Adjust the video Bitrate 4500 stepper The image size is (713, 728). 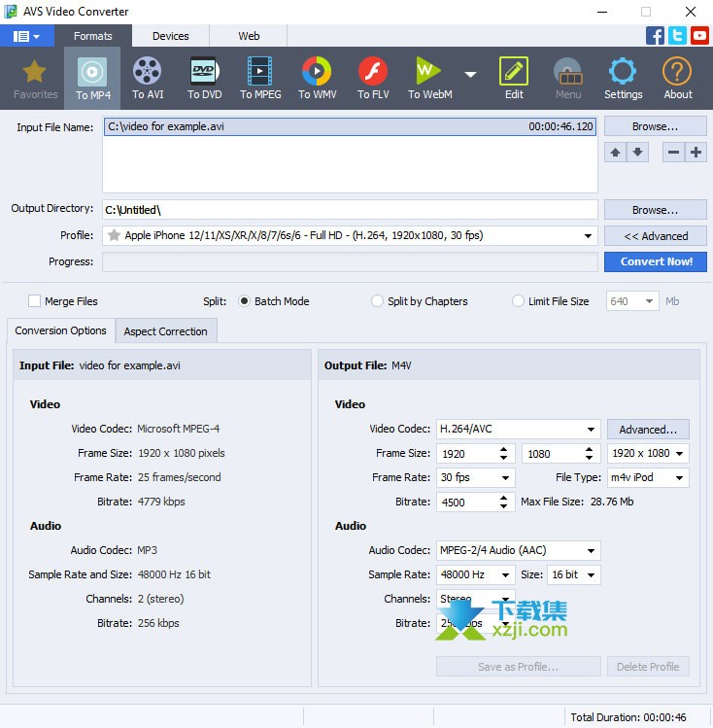(x=503, y=502)
